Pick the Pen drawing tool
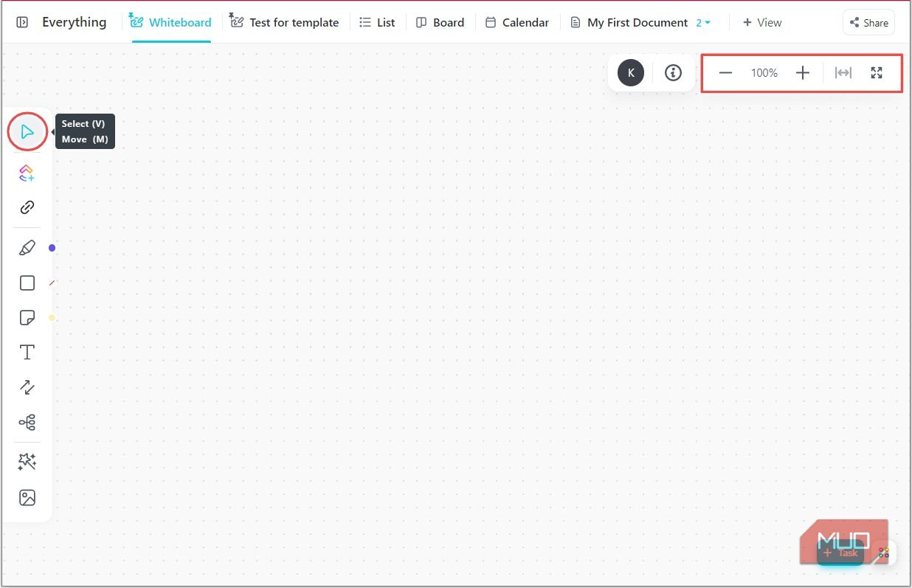Screen dimensions: 912x588 (x=27, y=247)
